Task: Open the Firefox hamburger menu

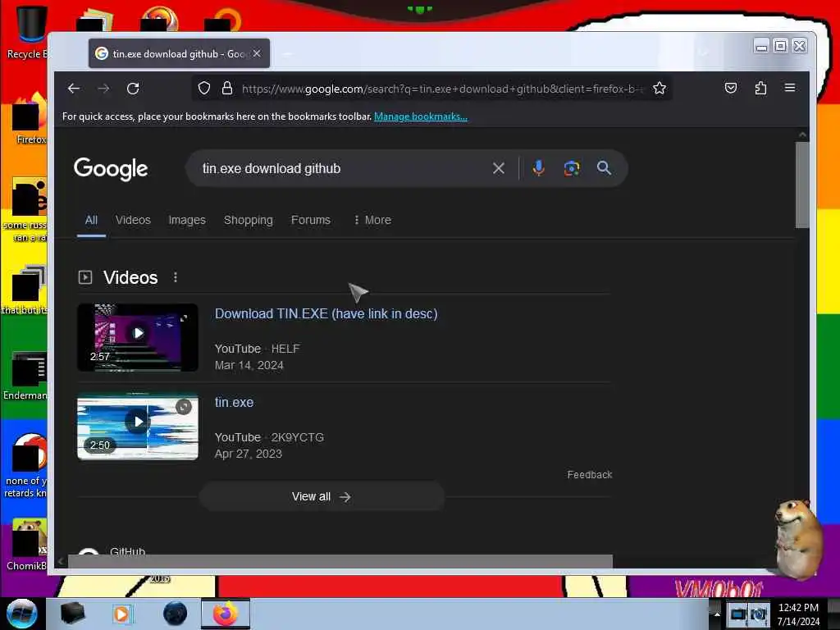Action: [790, 87]
